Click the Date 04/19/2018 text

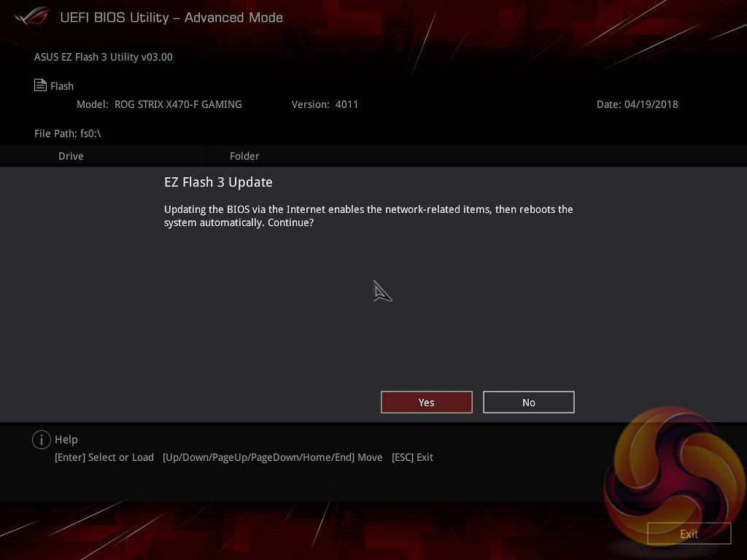point(637,104)
